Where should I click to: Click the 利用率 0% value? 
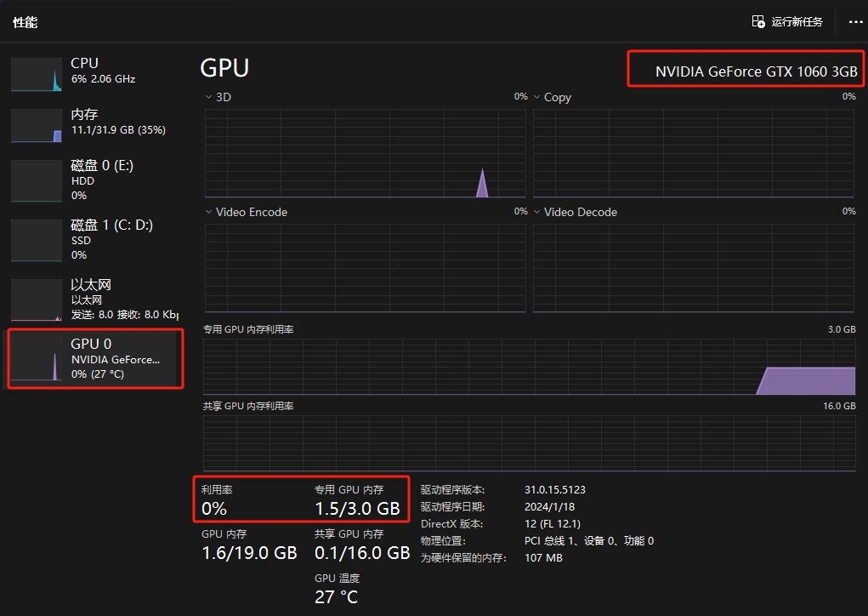coord(214,509)
